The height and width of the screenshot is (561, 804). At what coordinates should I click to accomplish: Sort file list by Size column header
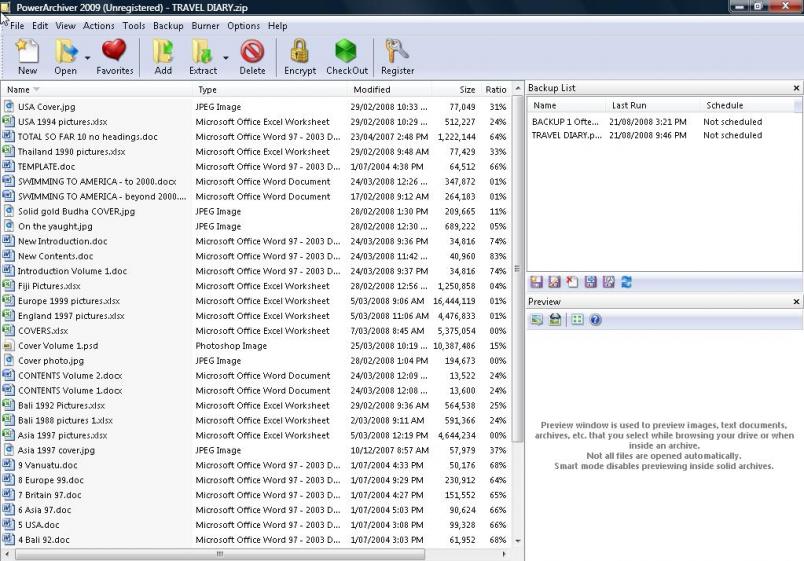coord(455,90)
